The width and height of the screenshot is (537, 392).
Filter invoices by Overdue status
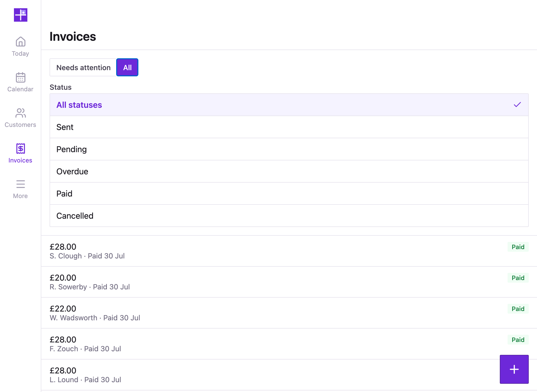coord(289,171)
